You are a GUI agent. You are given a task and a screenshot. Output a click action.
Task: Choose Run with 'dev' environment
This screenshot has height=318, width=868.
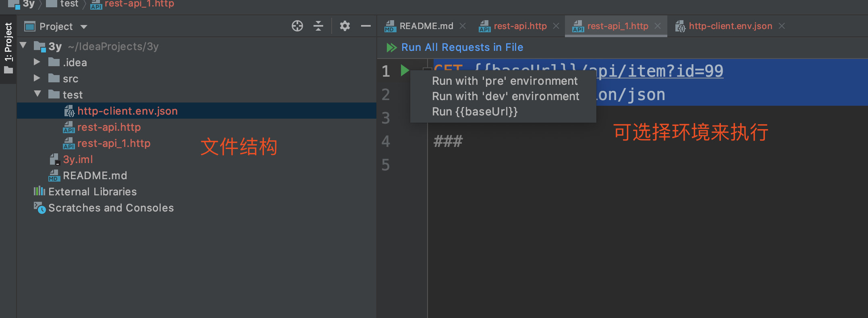(505, 96)
